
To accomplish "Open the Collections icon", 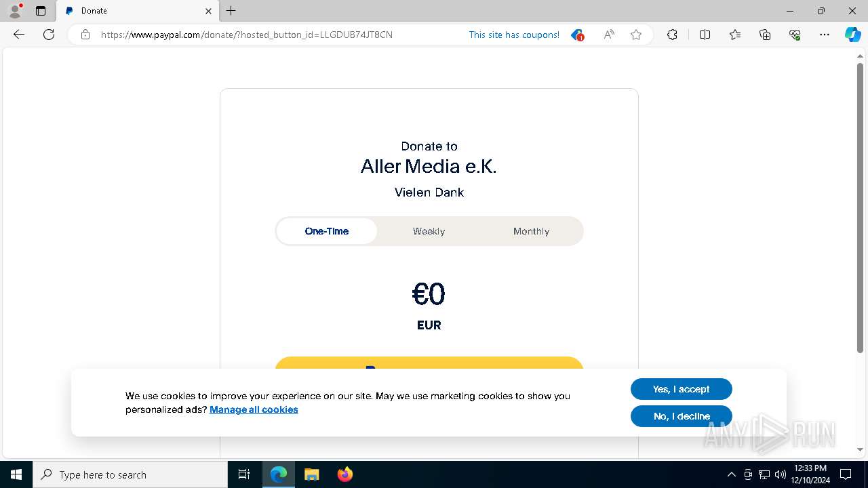I will pos(765,35).
